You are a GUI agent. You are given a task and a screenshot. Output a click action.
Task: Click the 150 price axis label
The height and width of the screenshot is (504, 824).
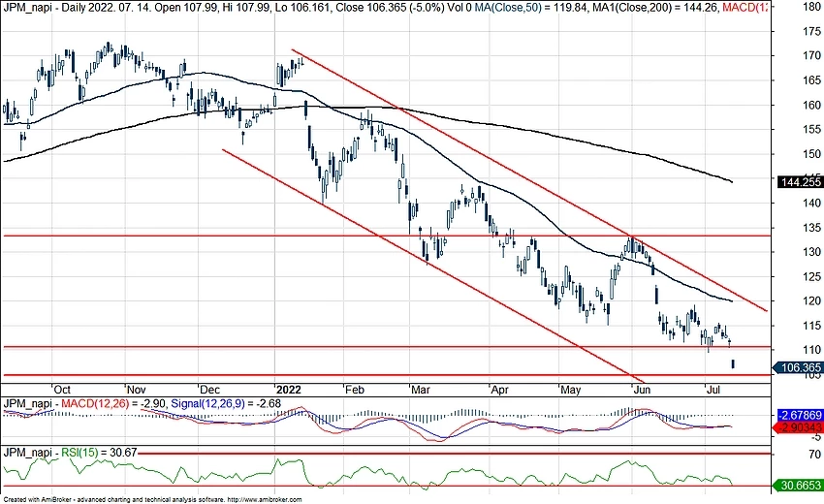click(812, 153)
